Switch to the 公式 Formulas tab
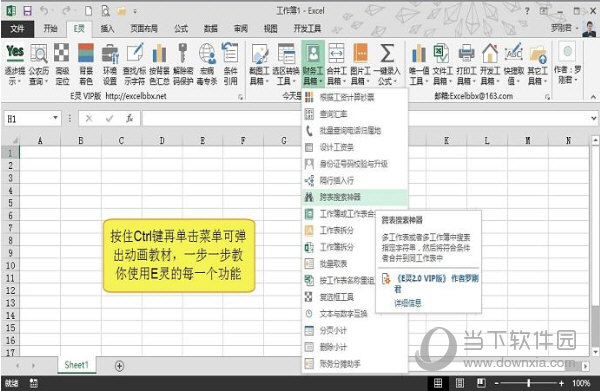The image size is (600, 392). [x=181, y=29]
